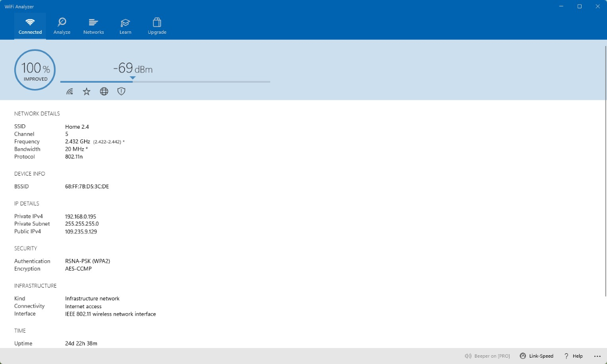
Task: Toggle the Beeper on setting
Action: pyautogui.click(x=487, y=356)
